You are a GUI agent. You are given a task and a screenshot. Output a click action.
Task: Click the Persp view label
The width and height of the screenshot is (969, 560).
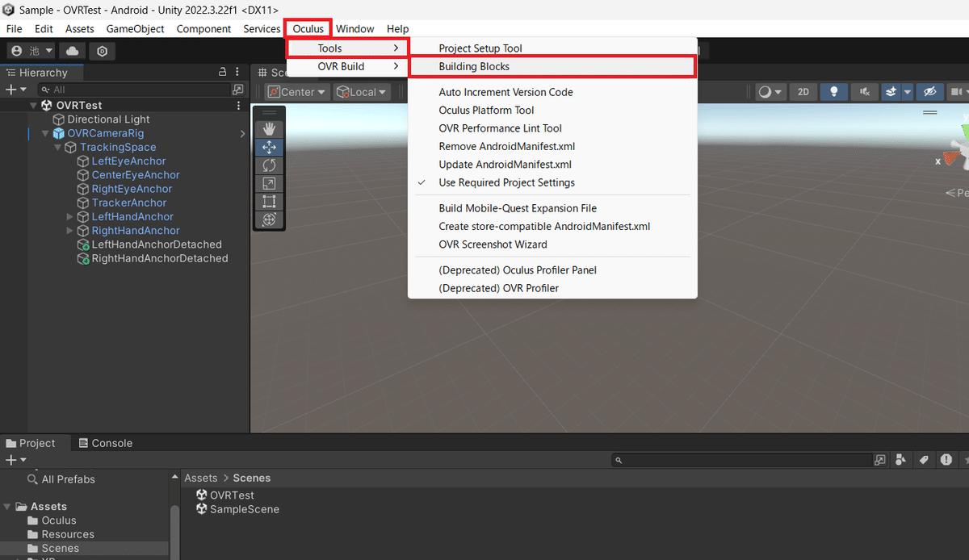[x=958, y=193]
